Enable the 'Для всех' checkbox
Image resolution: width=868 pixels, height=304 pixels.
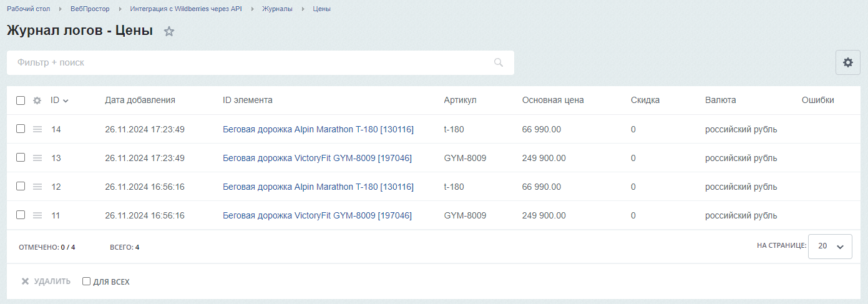click(87, 282)
